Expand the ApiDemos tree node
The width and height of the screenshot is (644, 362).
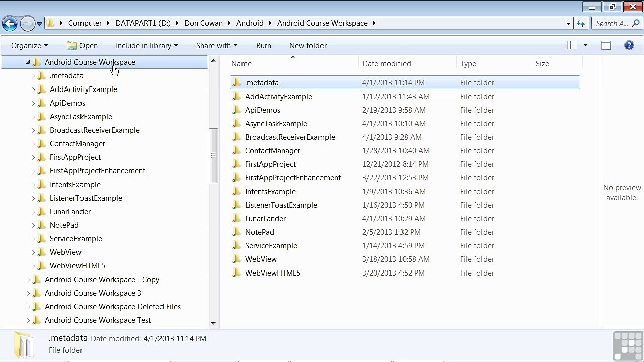33,103
